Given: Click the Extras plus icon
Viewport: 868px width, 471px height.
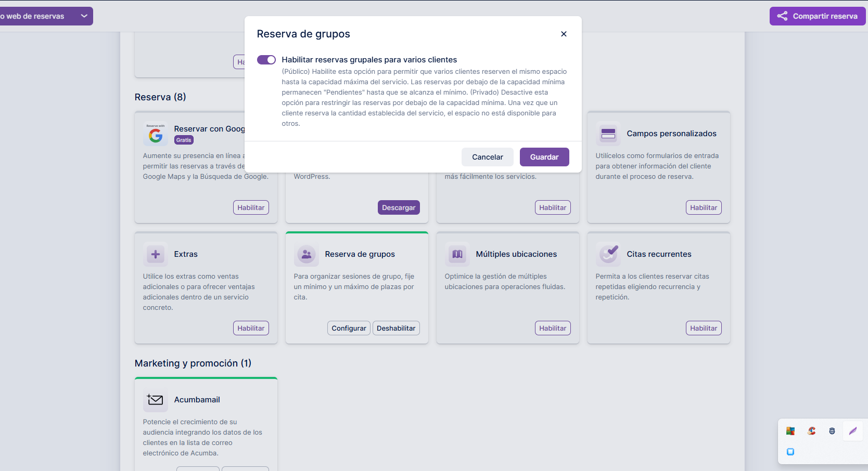Looking at the screenshot, I should [x=155, y=254].
